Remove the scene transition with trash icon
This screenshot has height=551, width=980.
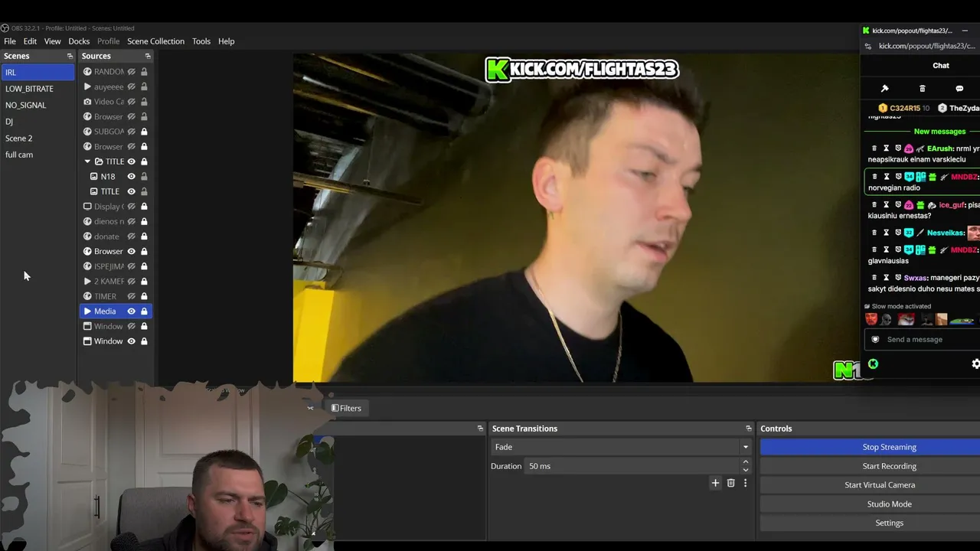click(730, 483)
